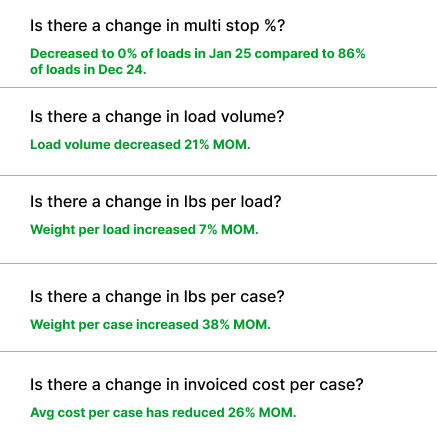Image resolution: width=437 pixels, height=437 pixels.
Task: Click the divider line below the multi stop answer
Action: point(218,88)
